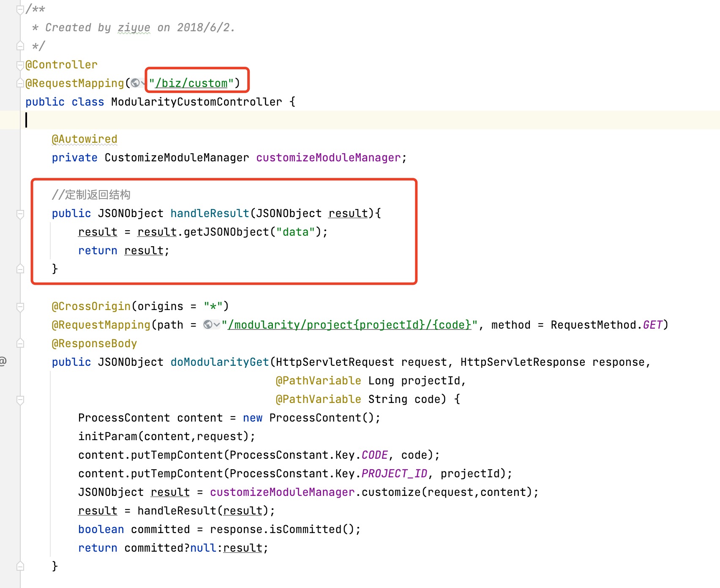The image size is (720, 588).
Task: Click "ProcessContent" constructor call after new
Action: (x=315, y=418)
